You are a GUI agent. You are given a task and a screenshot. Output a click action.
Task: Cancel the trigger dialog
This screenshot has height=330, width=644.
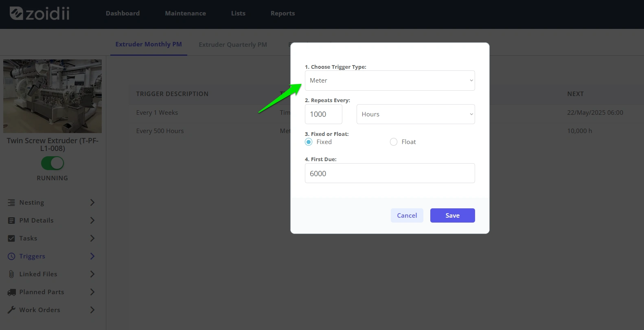(407, 216)
